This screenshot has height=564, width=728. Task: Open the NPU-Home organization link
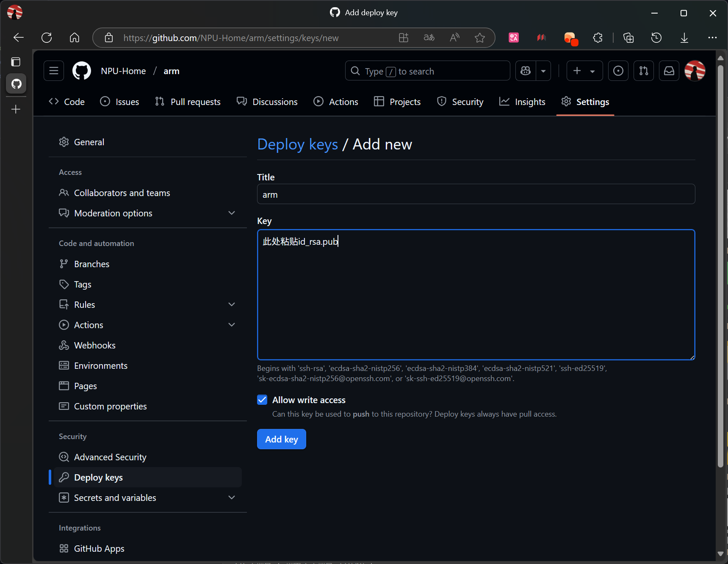(123, 71)
